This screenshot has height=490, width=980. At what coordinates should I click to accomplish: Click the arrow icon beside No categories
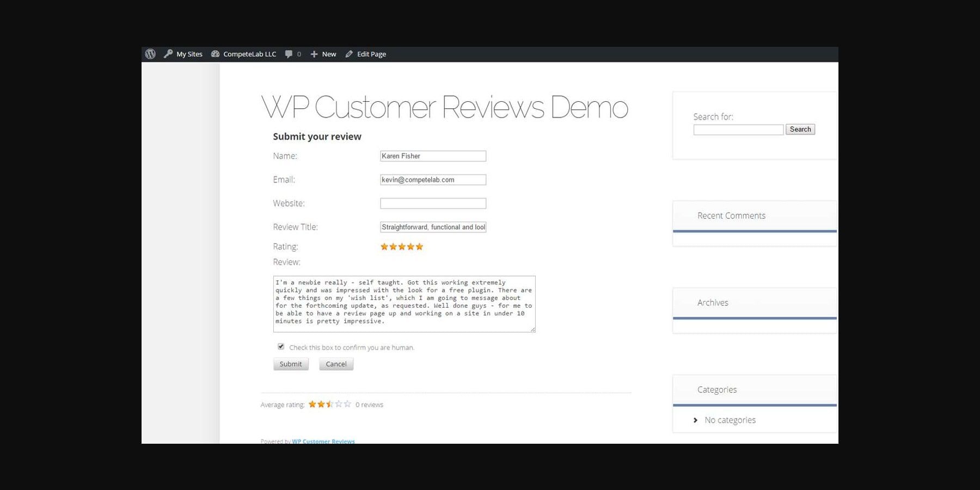coord(695,420)
